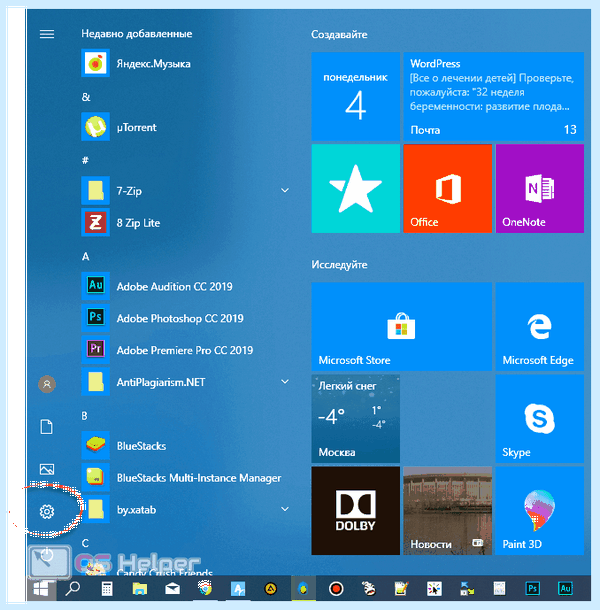This screenshot has height=610, width=600.
Task: Expand the 7-Zip folder chevron
Action: click(285, 191)
